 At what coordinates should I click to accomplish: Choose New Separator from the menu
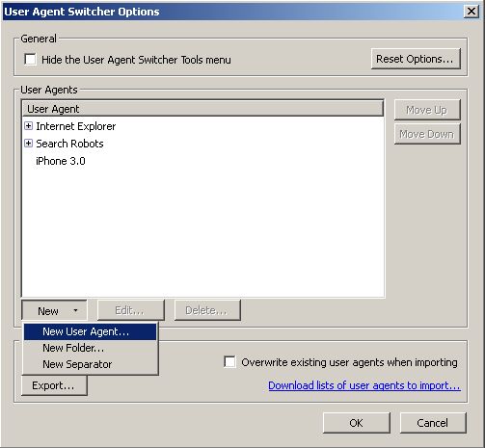point(90,364)
